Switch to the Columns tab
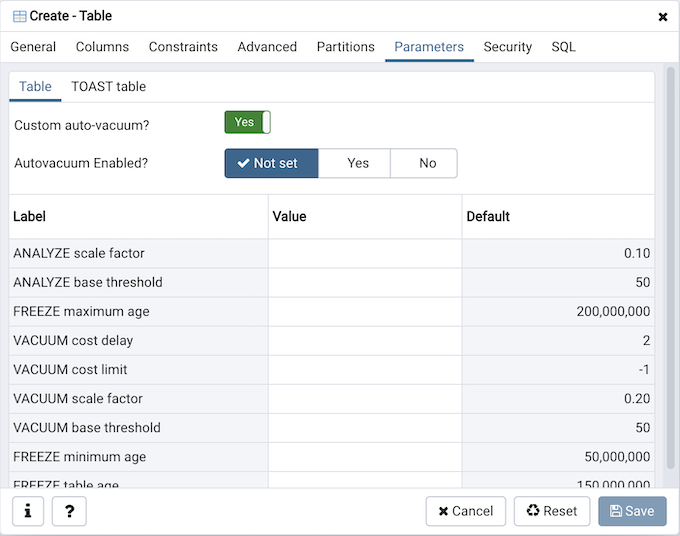 point(102,47)
